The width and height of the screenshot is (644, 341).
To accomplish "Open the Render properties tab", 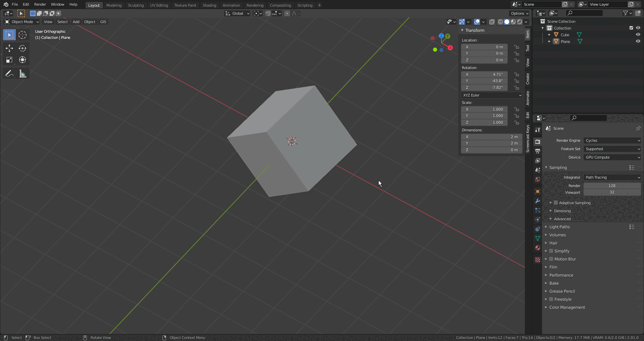I will pyautogui.click(x=537, y=142).
